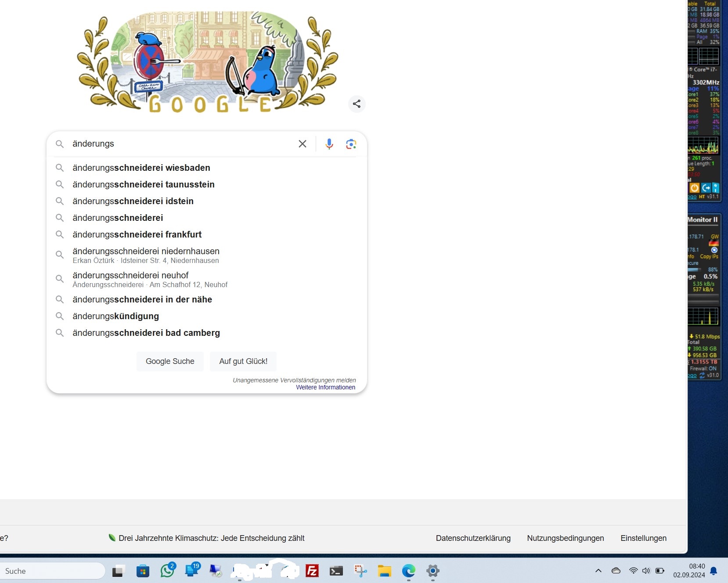
Task: Select suggestion änderungskündigung
Action: 207,316
